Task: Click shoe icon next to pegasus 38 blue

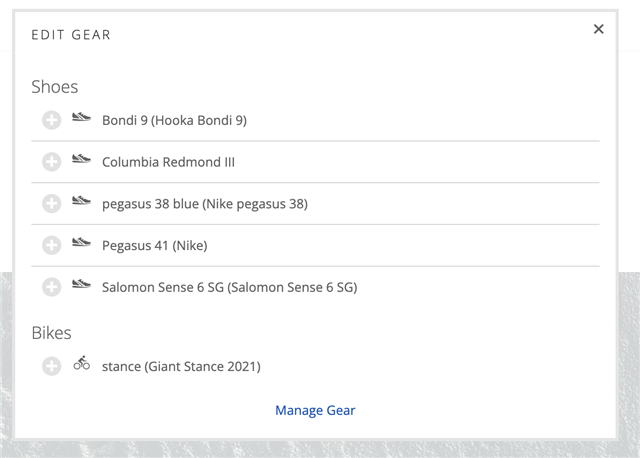Action: pos(81,202)
